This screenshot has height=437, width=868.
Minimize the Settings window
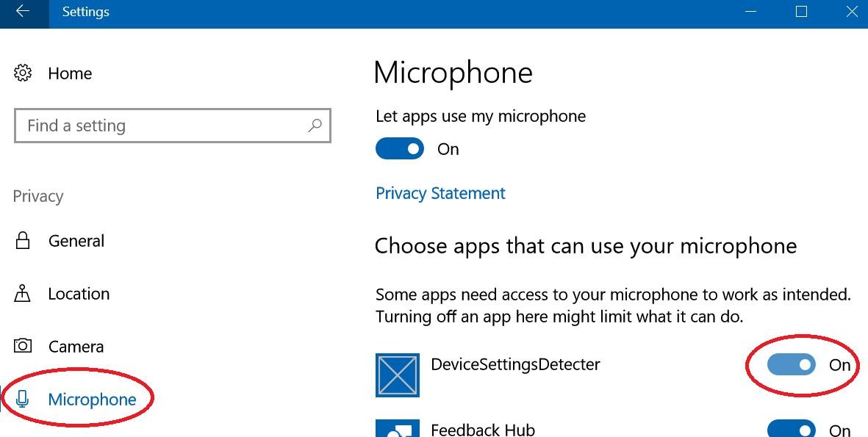tap(750, 12)
